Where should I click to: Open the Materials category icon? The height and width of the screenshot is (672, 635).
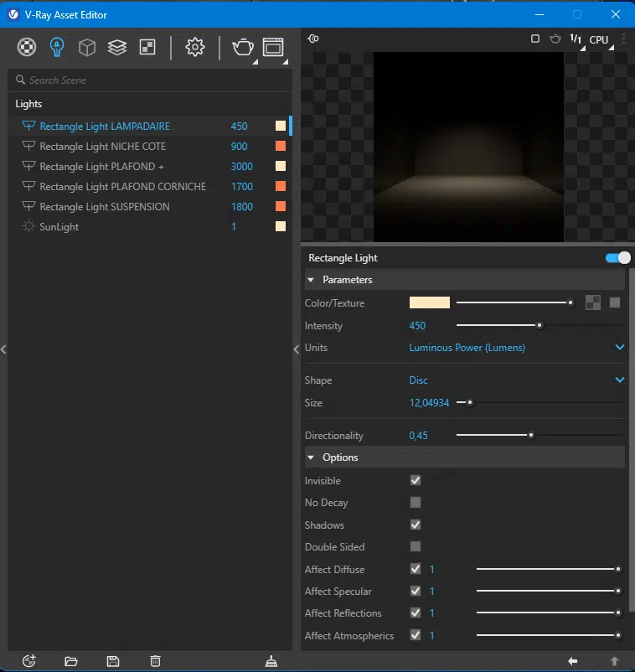click(x=27, y=47)
